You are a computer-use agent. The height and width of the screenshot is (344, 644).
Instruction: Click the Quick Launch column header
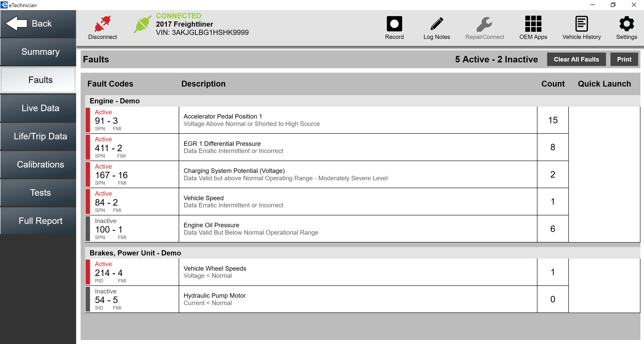(604, 84)
